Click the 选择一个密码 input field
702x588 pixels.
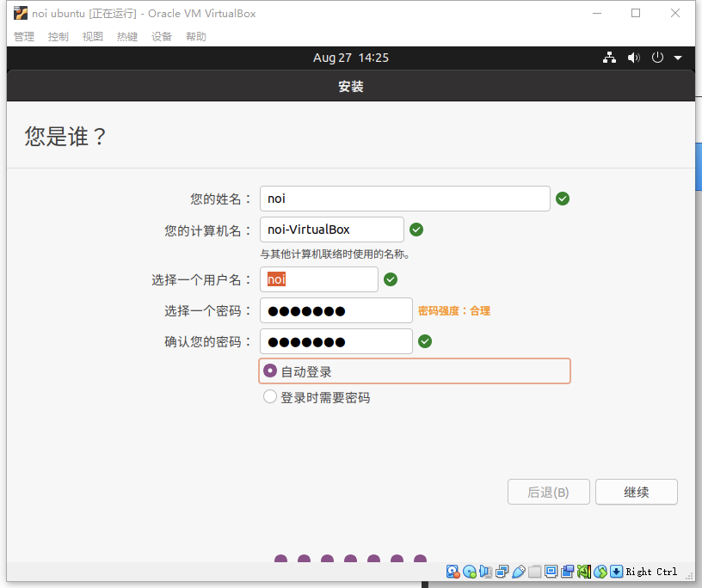[x=336, y=310]
